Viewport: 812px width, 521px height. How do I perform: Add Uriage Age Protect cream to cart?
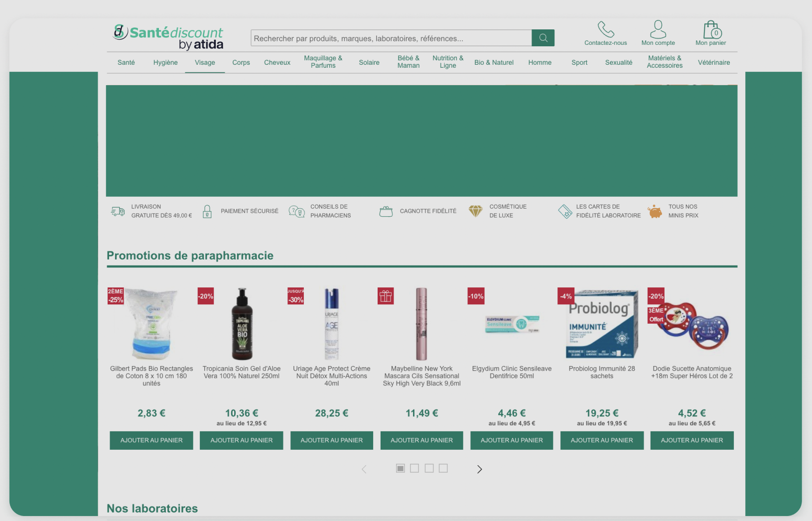(x=332, y=440)
